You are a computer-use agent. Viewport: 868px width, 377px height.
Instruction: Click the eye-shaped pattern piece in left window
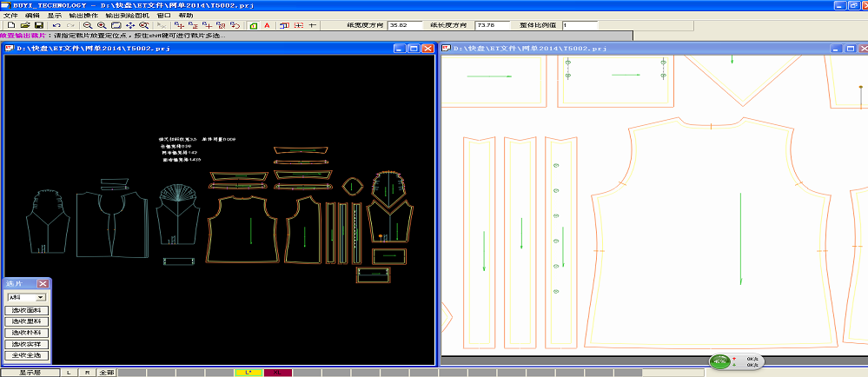tap(352, 186)
